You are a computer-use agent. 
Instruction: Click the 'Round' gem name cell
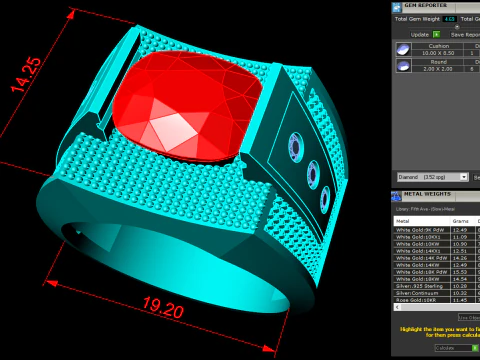tap(438, 62)
